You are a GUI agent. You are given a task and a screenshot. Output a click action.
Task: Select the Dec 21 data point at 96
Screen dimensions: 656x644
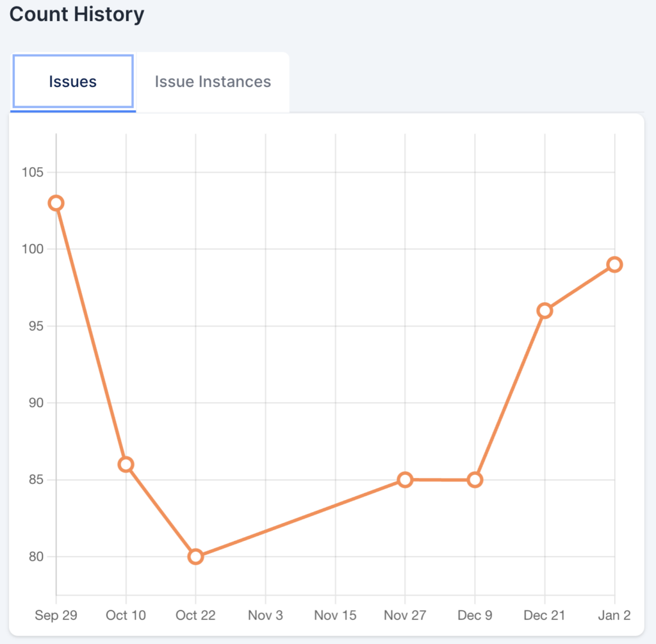click(545, 310)
